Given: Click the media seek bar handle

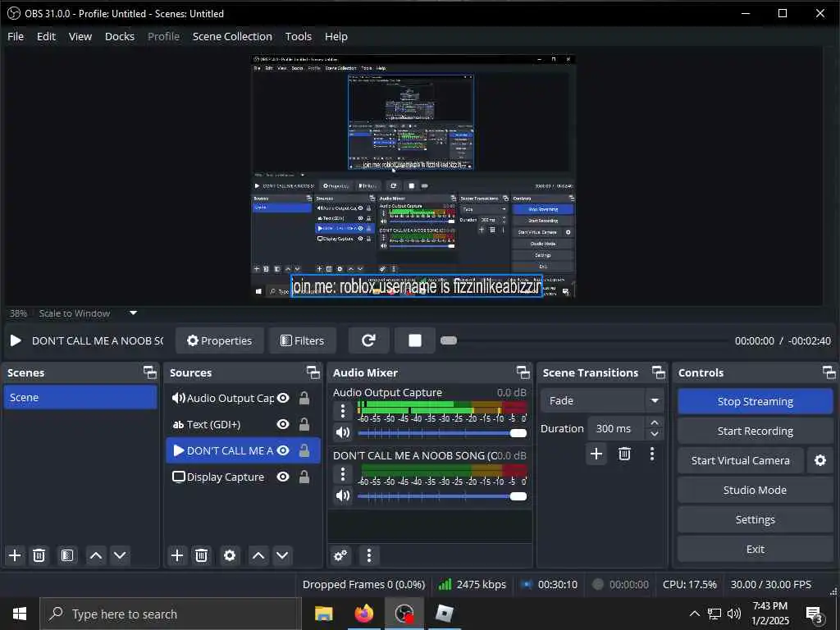Looking at the screenshot, I should click(449, 340).
